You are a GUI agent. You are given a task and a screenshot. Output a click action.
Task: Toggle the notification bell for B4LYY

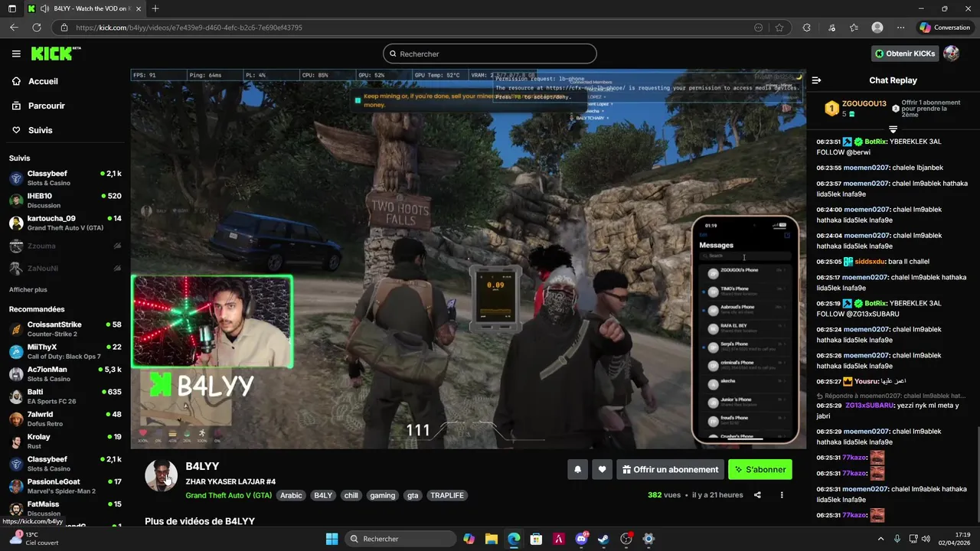pos(578,470)
